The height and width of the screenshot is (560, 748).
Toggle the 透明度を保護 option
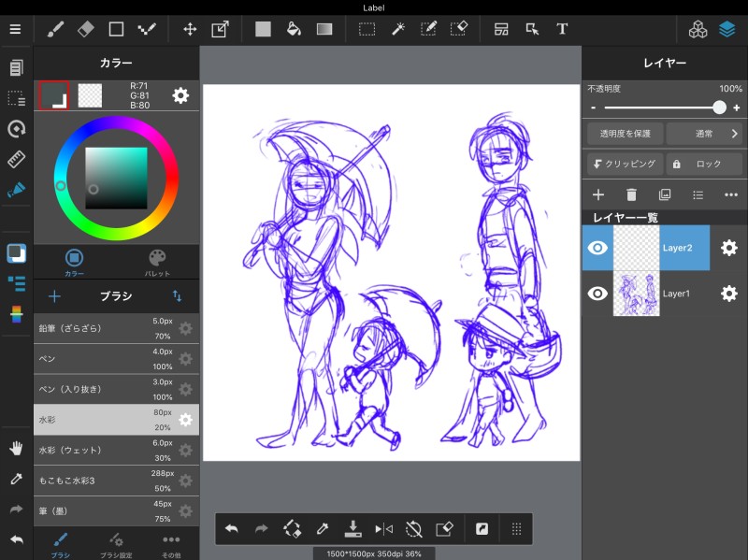[625, 134]
